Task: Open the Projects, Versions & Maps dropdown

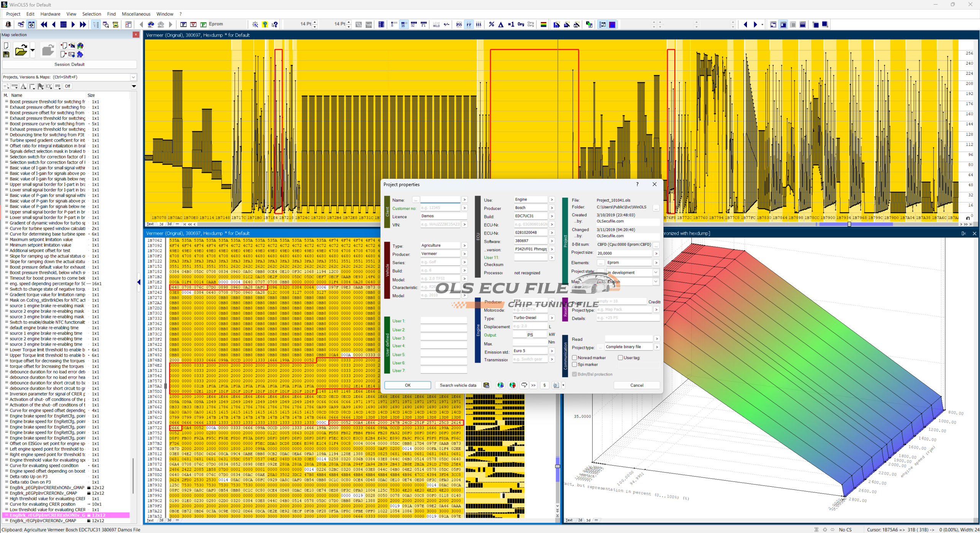Action: [x=133, y=77]
